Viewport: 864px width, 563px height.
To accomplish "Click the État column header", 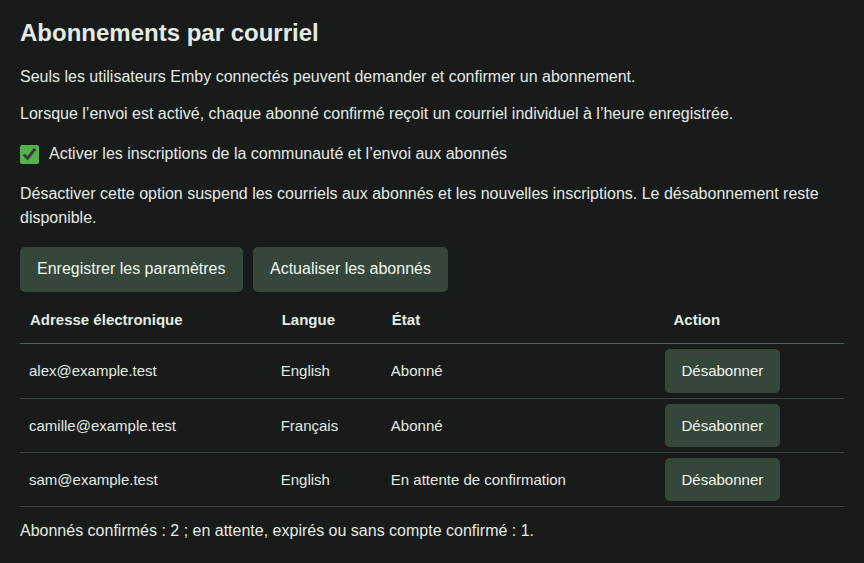I will 406,320.
